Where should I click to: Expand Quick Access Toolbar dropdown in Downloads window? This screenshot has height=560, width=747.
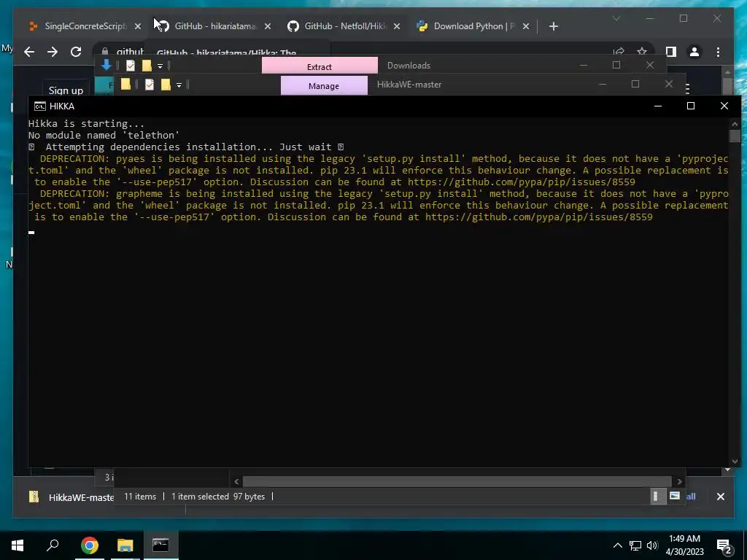[x=160, y=66]
